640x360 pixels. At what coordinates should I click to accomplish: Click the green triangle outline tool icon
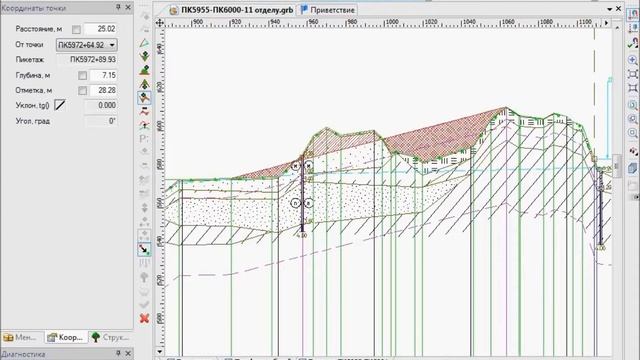tap(144, 43)
